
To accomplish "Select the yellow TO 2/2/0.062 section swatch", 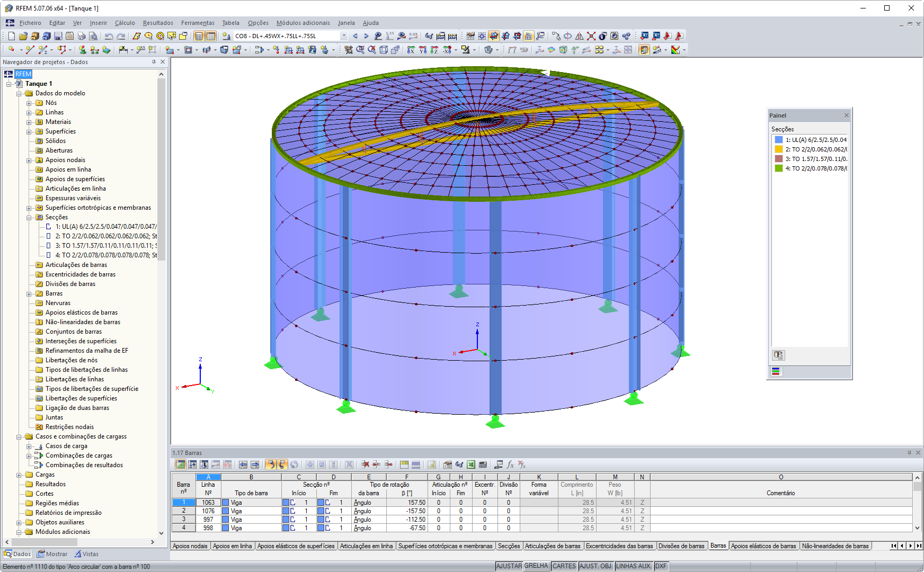I will click(778, 149).
